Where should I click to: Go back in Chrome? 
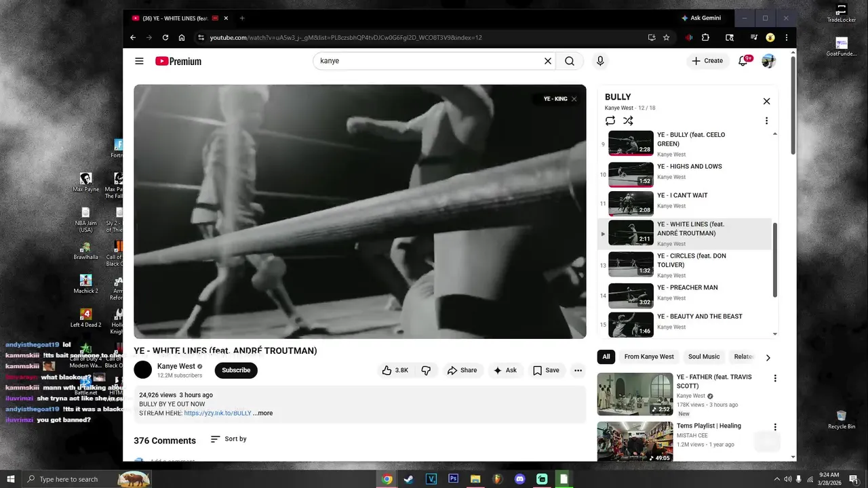(x=133, y=37)
